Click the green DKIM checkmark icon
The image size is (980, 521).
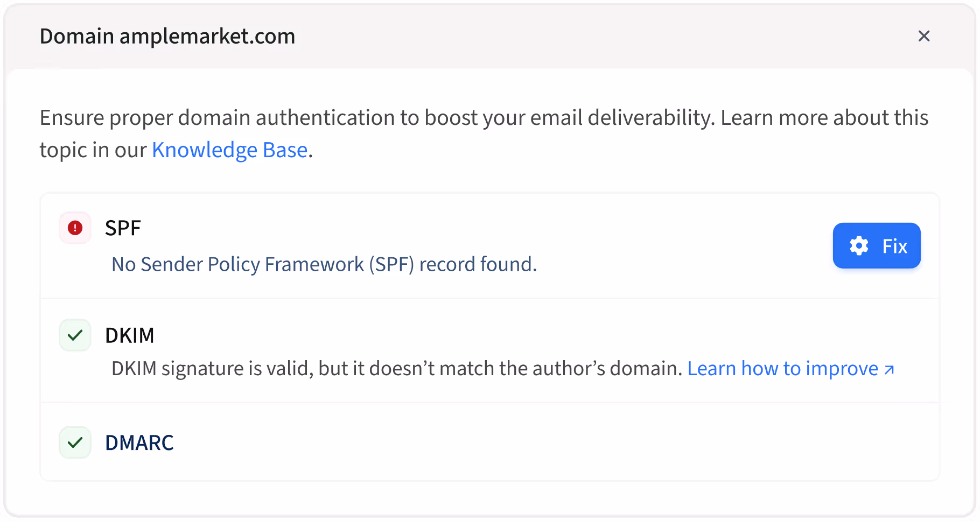tap(75, 335)
